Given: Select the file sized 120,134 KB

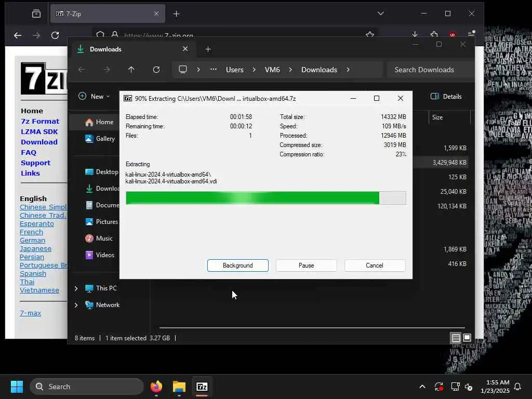Looking at the screenshot, I should [451, 206].
